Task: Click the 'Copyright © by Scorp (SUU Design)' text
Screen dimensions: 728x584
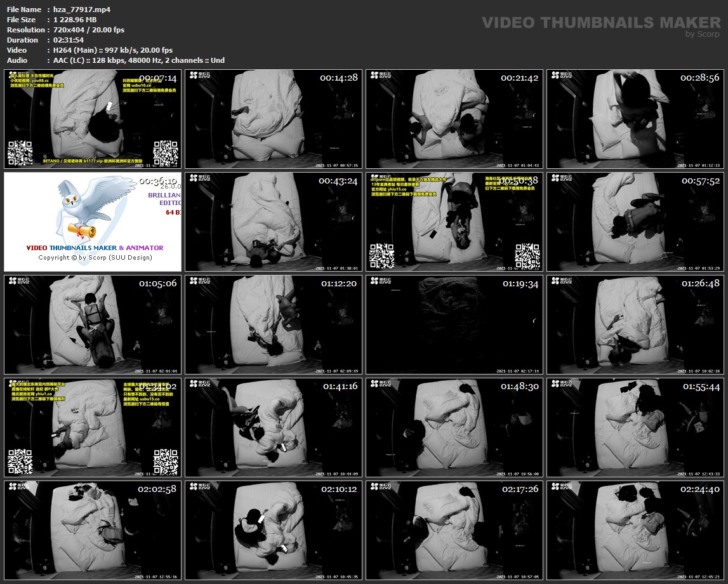Action: coord(95,258)
